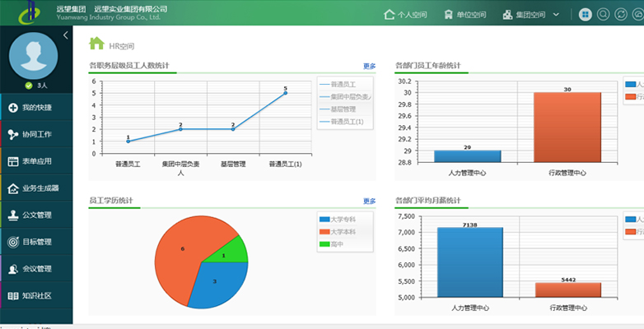Collapse the left sidebar with chevron
The image size is (644, 329).
pos(66,35)
